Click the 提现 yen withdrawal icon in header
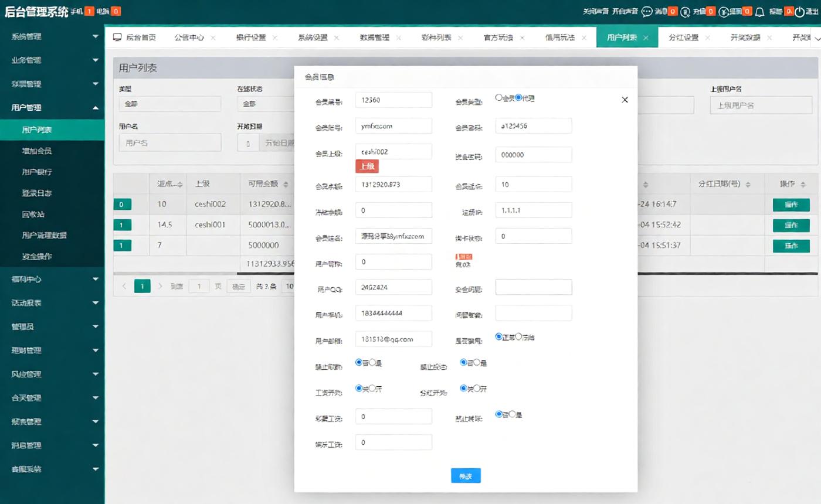Viewport: 821px width, 504px height. [x=724, y=11]
